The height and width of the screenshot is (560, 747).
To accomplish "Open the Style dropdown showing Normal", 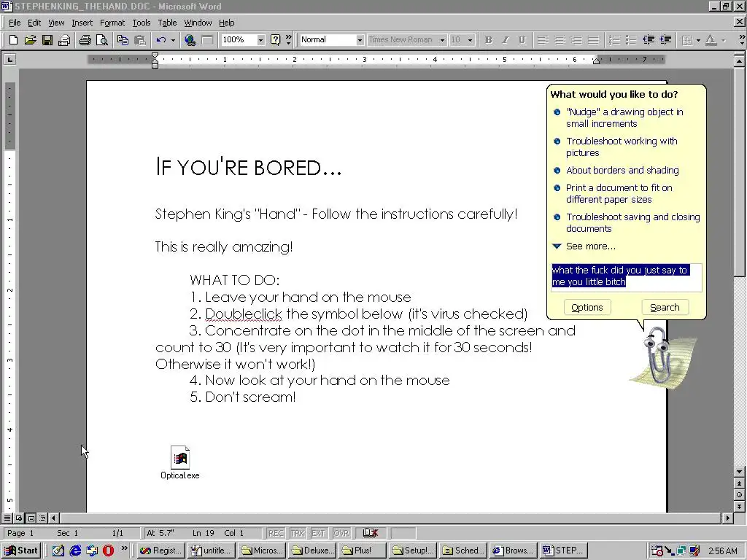I will tap(360, 40).
